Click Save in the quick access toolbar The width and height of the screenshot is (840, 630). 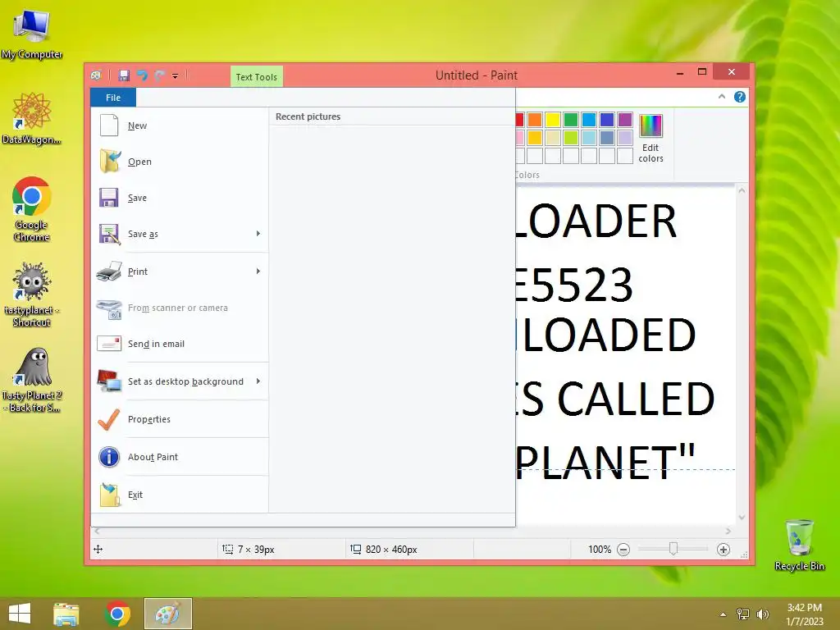tap(124, 75)
